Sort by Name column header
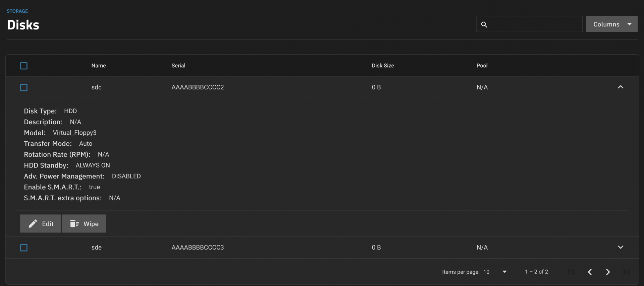Image resolution: width=644 pixels, height=286 pixels. 99,66
